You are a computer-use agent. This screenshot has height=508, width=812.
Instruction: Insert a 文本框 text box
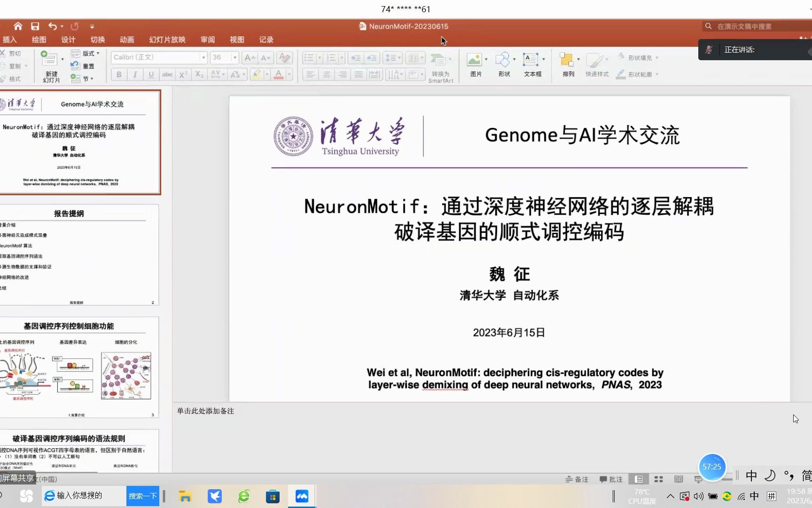[x=533, y=65]
